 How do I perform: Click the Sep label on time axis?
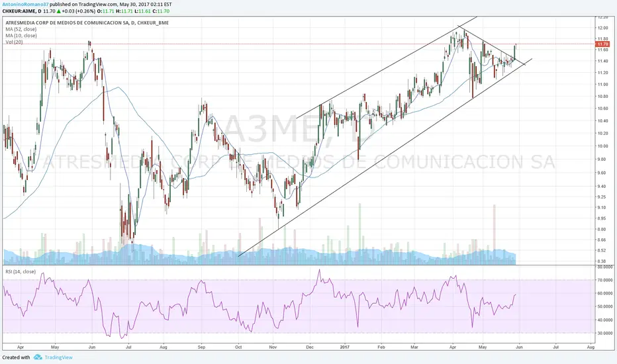201,347
